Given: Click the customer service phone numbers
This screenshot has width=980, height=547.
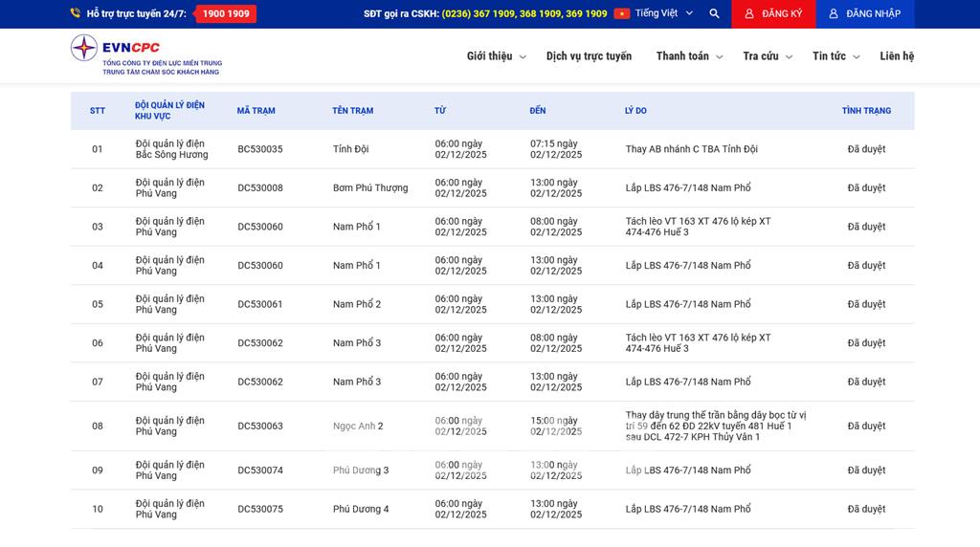Looking at the screenshot, I should [524, 14].
